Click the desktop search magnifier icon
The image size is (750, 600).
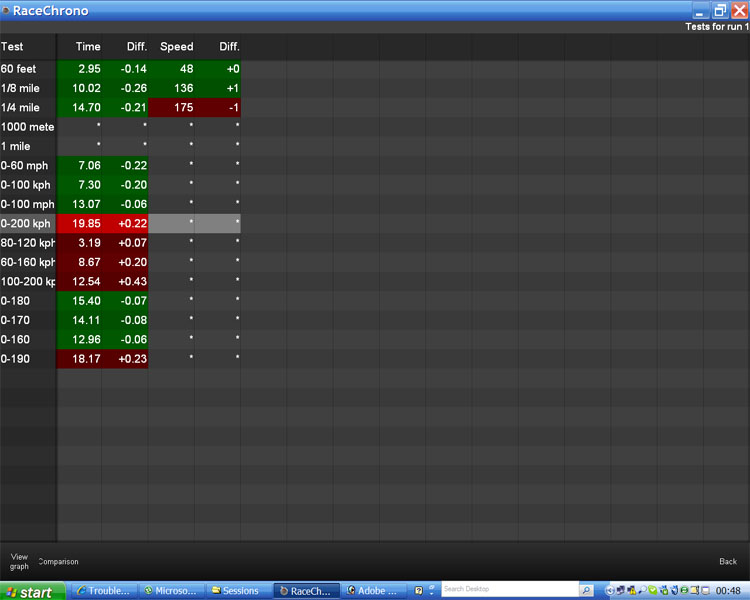click(586, 591)
